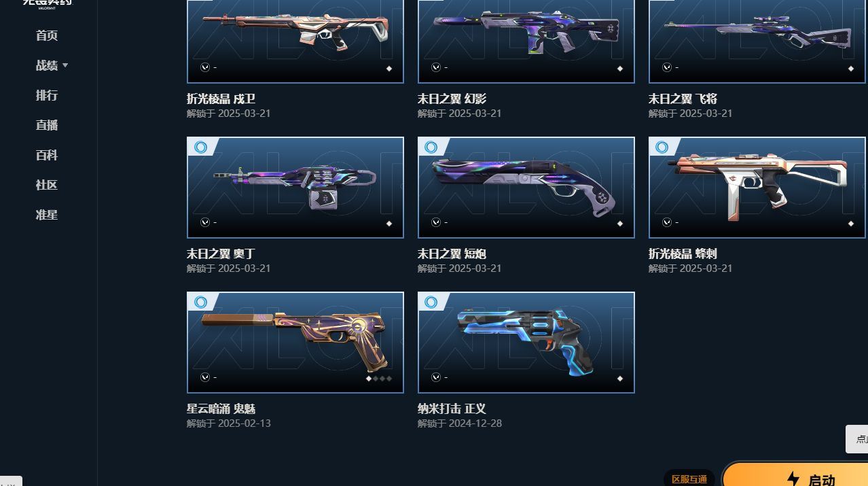Open 社区 from the sidebar

47,185
